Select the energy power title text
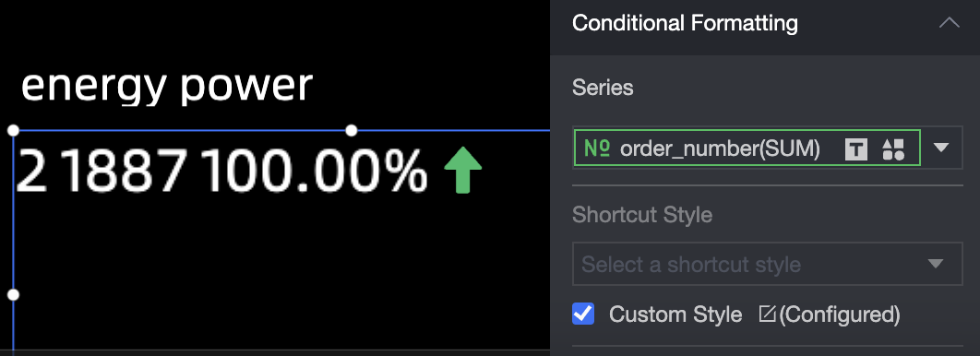The width and height of the screenshot is (980, 356). pyautogui.click(x=167, y=84)
